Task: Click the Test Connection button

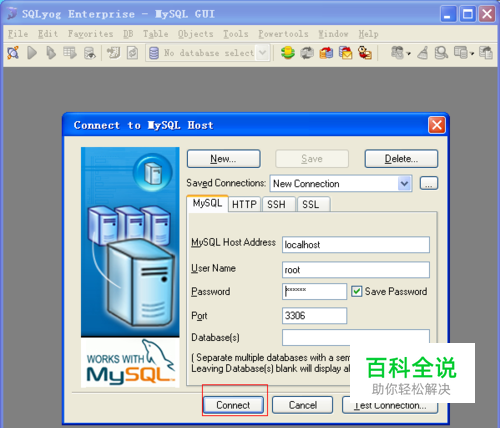Action: click(x=390, y=405)
